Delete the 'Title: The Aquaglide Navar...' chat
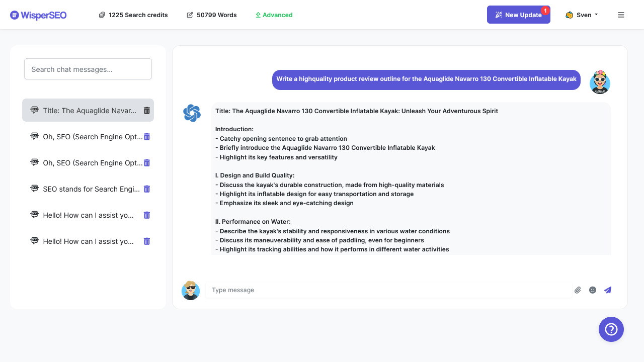The image size is (644, 362). [147, 111]
